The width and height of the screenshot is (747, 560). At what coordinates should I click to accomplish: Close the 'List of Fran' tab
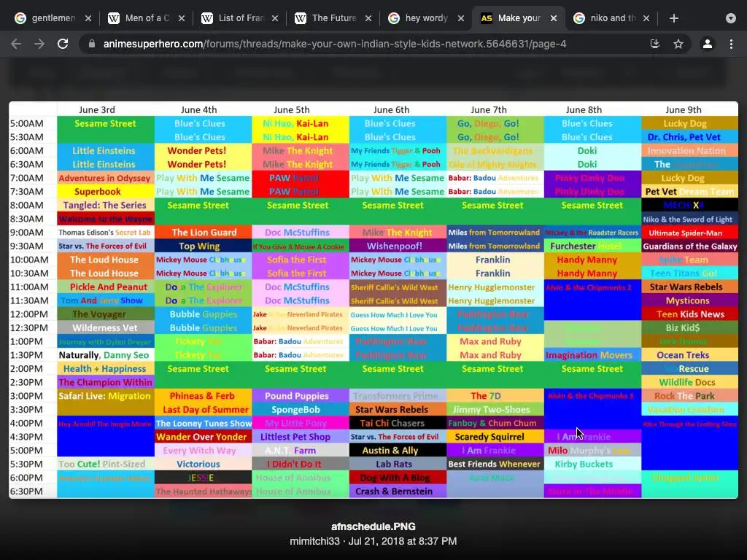(275, 18)
